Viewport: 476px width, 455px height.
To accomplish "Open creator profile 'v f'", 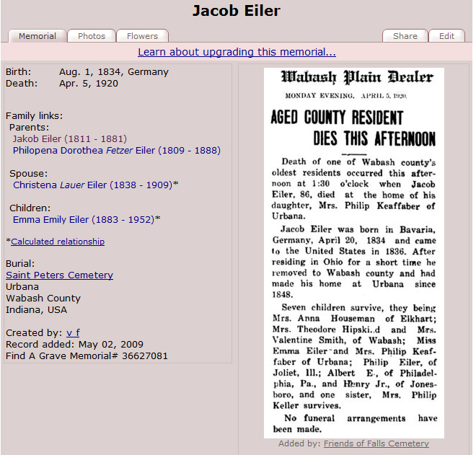I will [x=73, y=332].
